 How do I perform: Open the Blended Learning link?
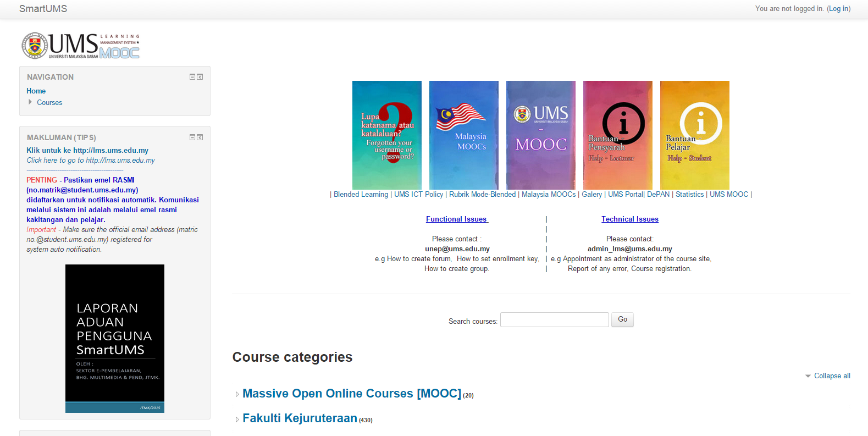[x=361, y=195]
